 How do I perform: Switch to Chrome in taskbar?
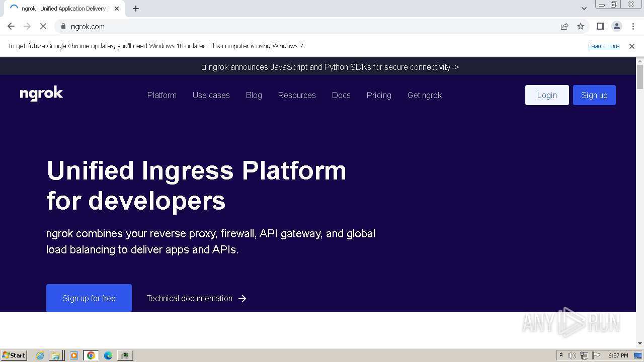[x=91, y=355]
